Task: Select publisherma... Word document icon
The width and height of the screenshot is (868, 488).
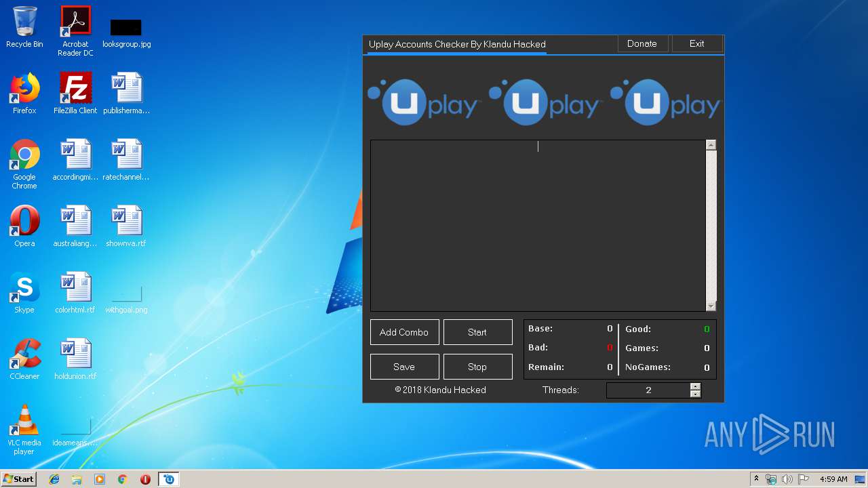Action: pos(126,94)
